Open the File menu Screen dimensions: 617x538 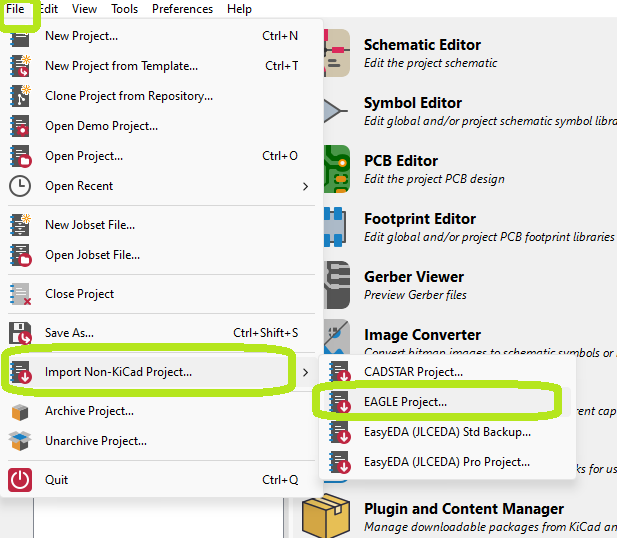(15, 9)
